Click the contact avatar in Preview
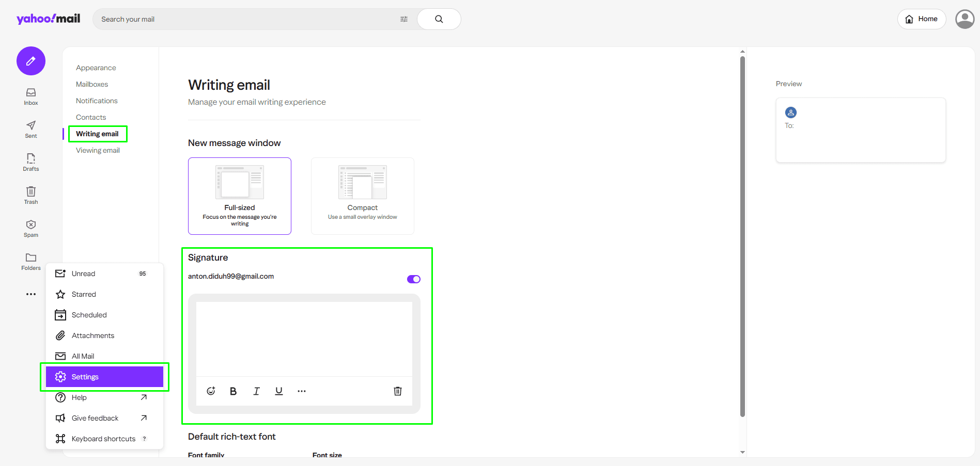Screen dimensions: 980x466 pos(791,113)
